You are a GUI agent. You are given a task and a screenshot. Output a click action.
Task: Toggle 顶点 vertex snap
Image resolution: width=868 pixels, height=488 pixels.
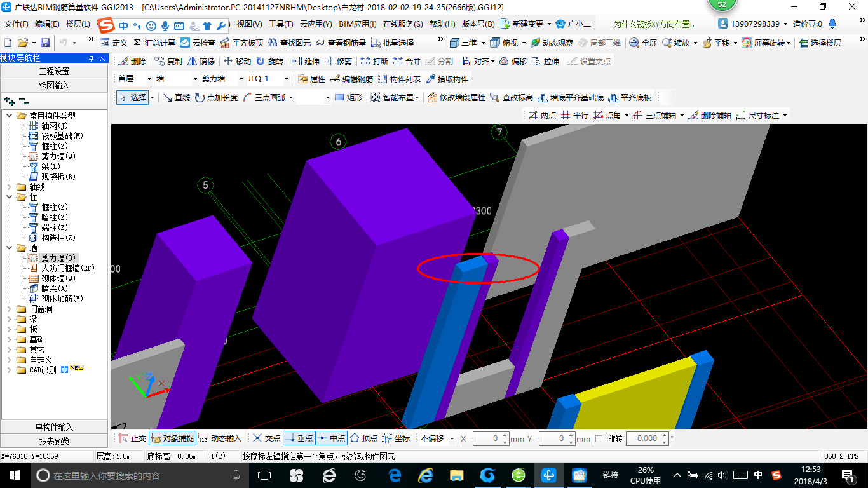[x=364, y=438]
